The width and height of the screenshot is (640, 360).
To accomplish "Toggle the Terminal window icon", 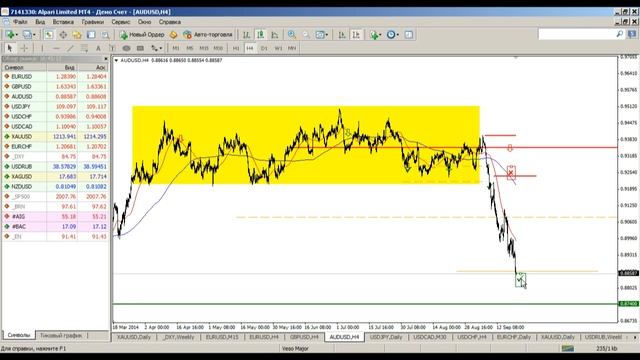I will [91, 35].
